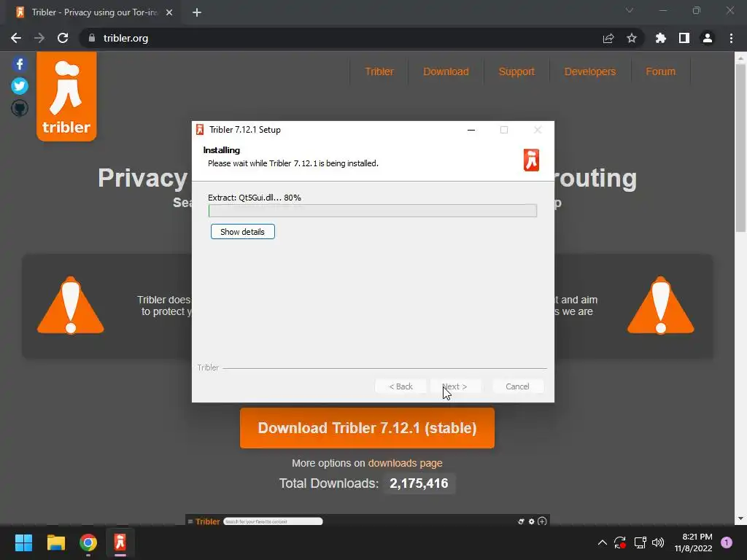Click the Next button in setup

[x=455, y=386]
